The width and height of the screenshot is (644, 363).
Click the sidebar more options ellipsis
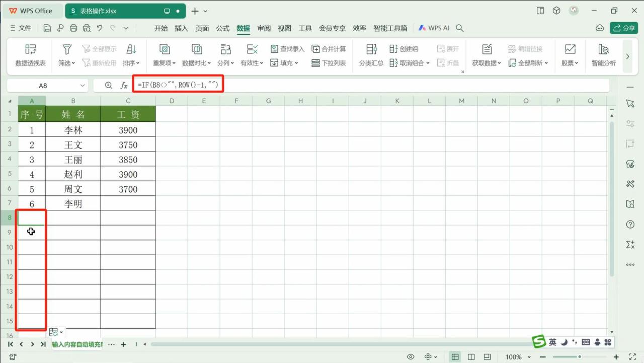pos(630,264)
